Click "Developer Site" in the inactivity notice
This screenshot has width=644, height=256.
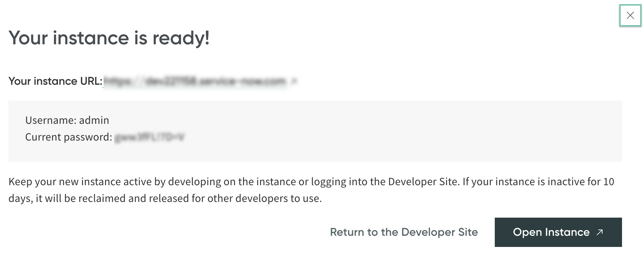coord(422,182)
